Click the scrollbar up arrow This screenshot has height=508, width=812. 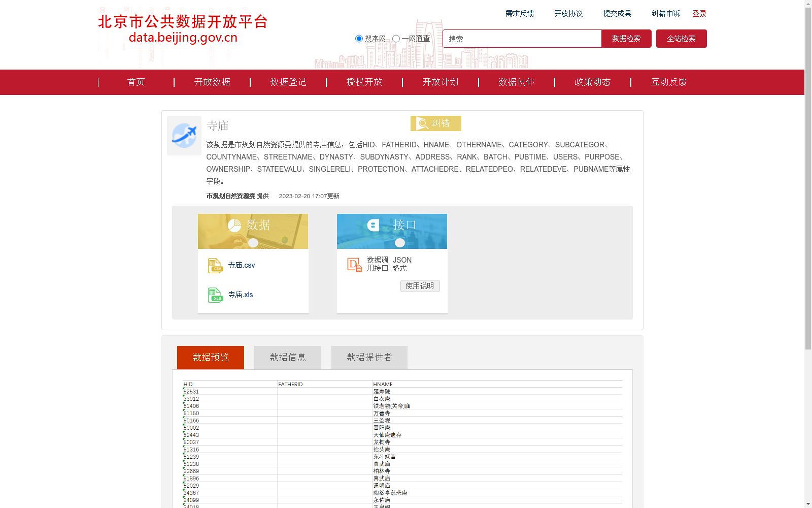808,4
